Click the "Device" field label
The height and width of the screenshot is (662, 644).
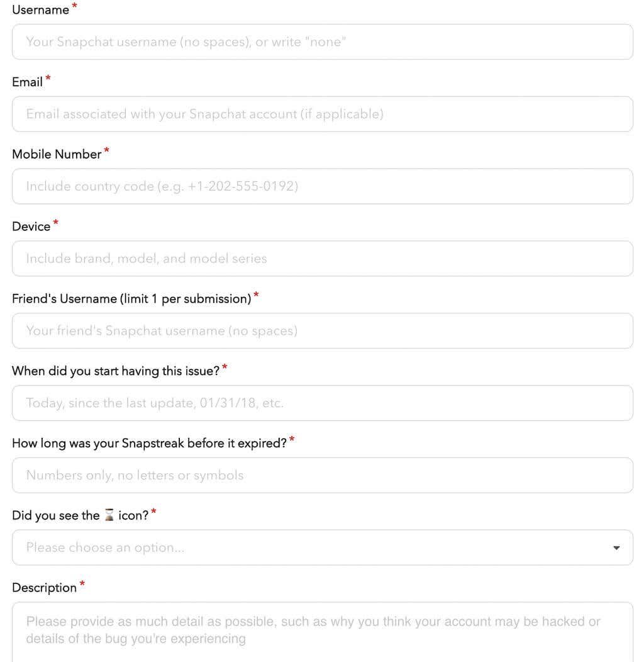coord(31,227)
